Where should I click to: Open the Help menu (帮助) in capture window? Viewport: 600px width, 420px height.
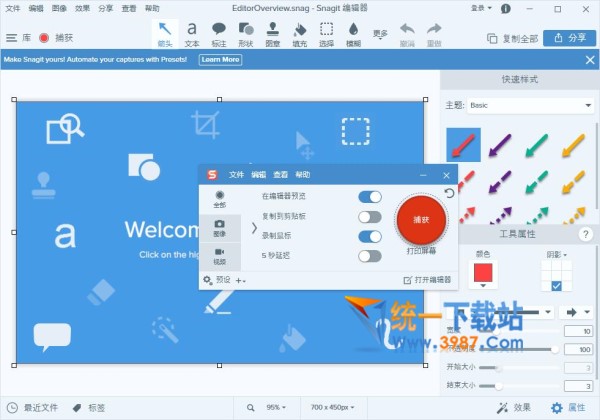click(303, 175)
